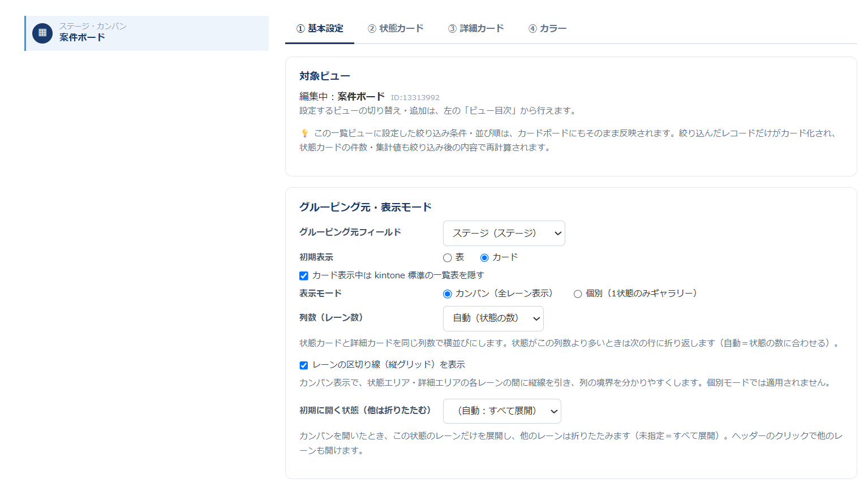Switch to the ① 基本設定 tab

pos(320,28)
